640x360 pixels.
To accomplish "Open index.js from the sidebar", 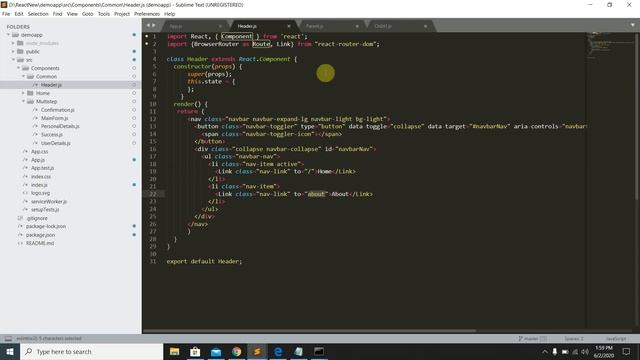I will [x=39, y=185].
